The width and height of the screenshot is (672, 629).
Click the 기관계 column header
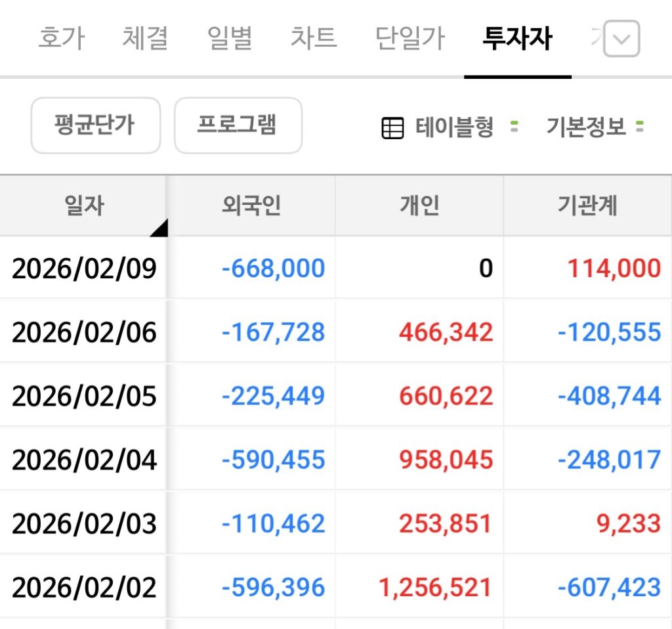[x=587, y=206]
